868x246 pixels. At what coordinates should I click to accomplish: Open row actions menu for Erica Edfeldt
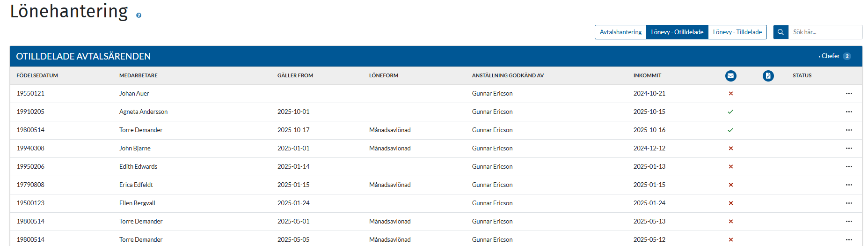[x=849, y=185]
